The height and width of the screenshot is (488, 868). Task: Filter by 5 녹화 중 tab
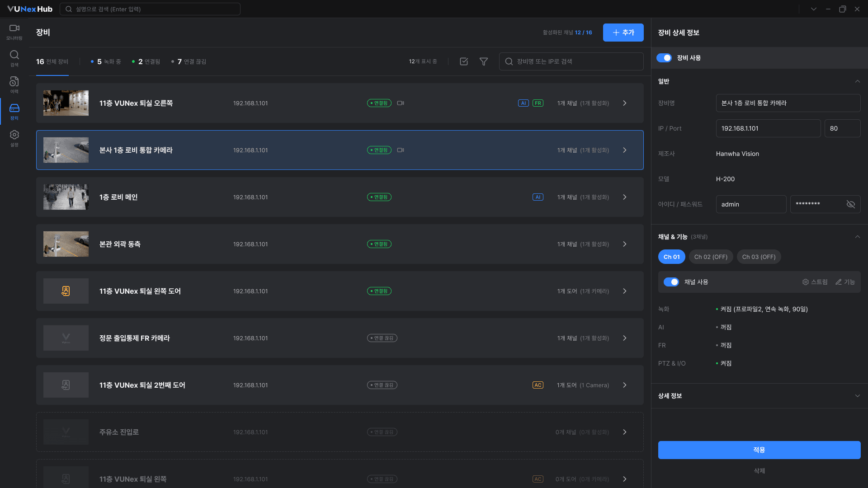[x=106, y=61]
